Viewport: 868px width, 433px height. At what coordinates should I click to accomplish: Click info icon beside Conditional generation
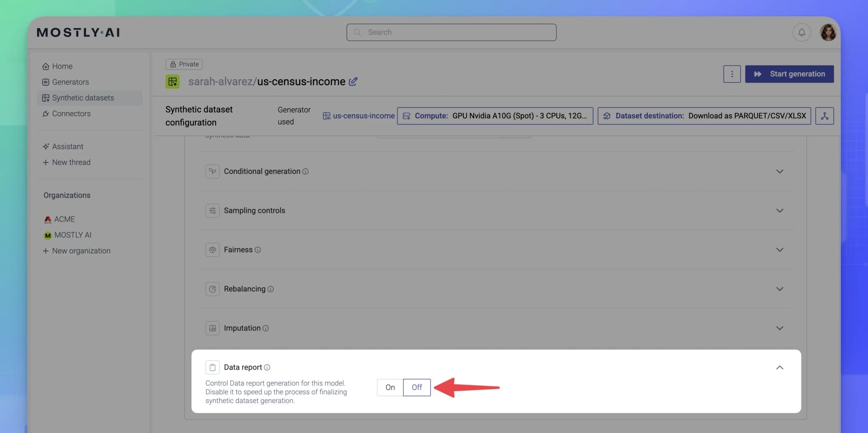tap(306, 172)
